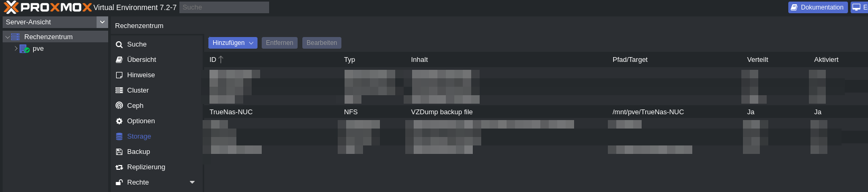868x192 pixels.
Task: Expand the pve node in tree
Action: point(16,48)
